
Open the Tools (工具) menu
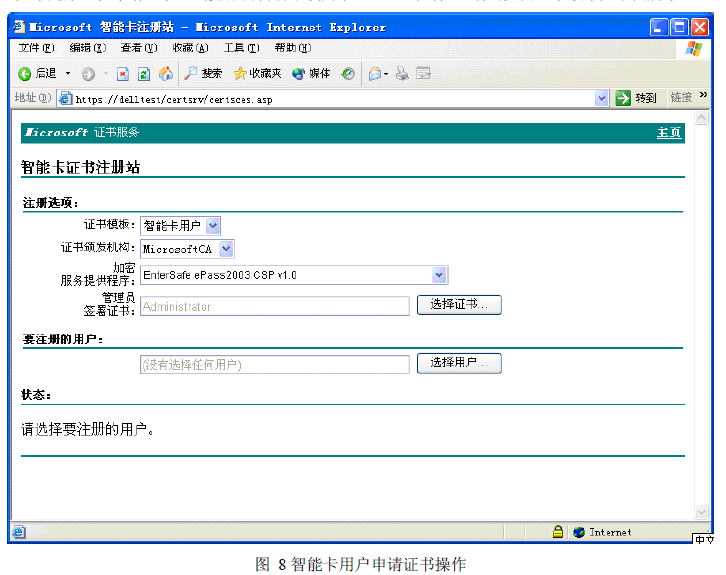tap(241, 48)
